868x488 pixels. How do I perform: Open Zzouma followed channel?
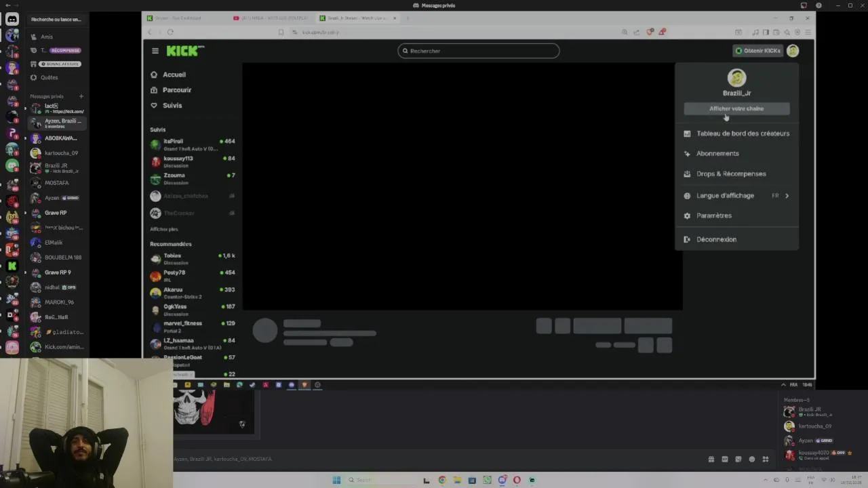click(193, 178)
